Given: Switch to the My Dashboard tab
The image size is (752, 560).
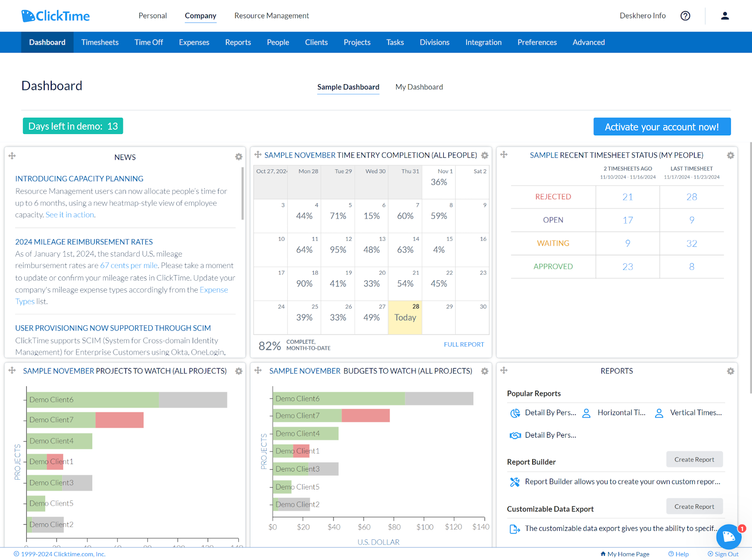Looking at the screenshot, I should pyautogui.click(x=419, y=87).
